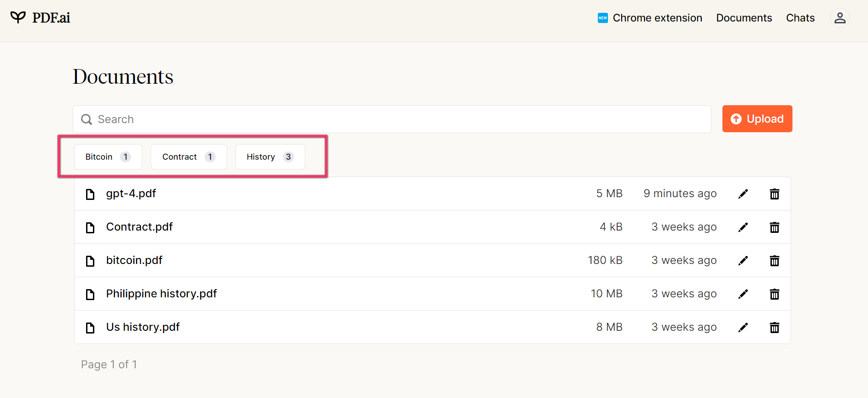Click the pencil icon for Us history.pdf

pos(743,328)
